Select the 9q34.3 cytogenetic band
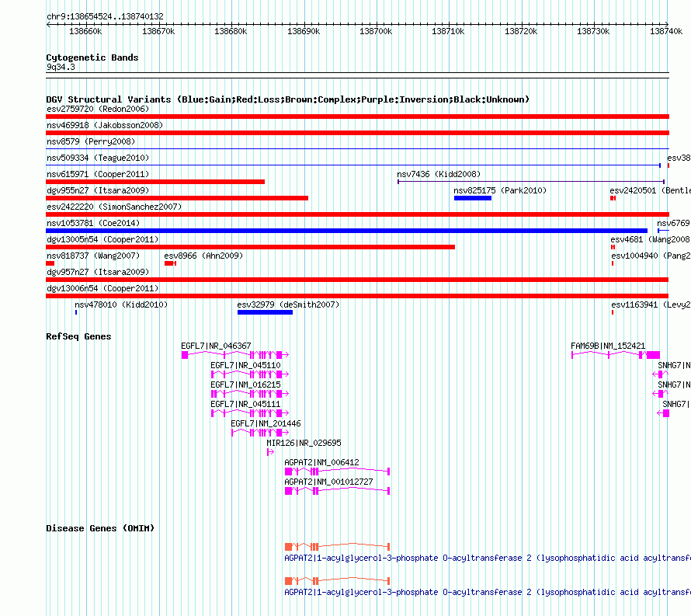 pyautogui.click(x=357, y=75)
